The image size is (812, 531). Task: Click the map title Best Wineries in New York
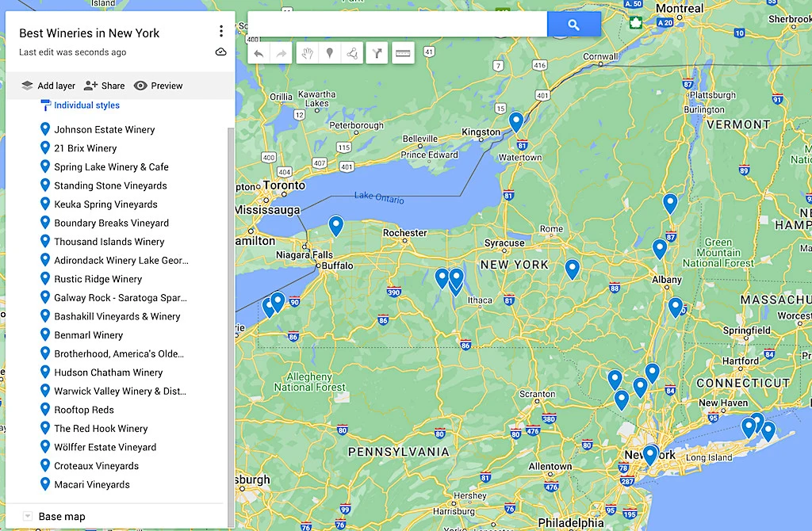[x=89, y=33]
